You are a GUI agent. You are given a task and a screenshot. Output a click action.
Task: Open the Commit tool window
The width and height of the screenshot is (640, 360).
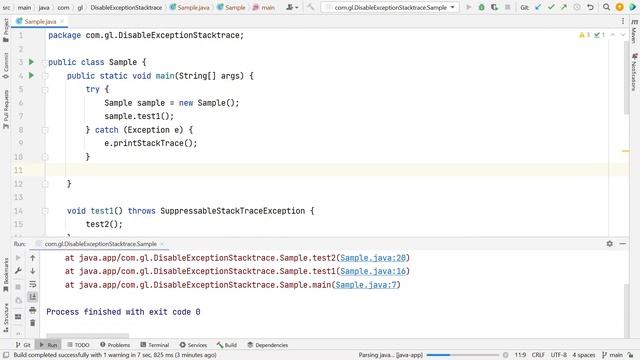(x=6, y=66)
